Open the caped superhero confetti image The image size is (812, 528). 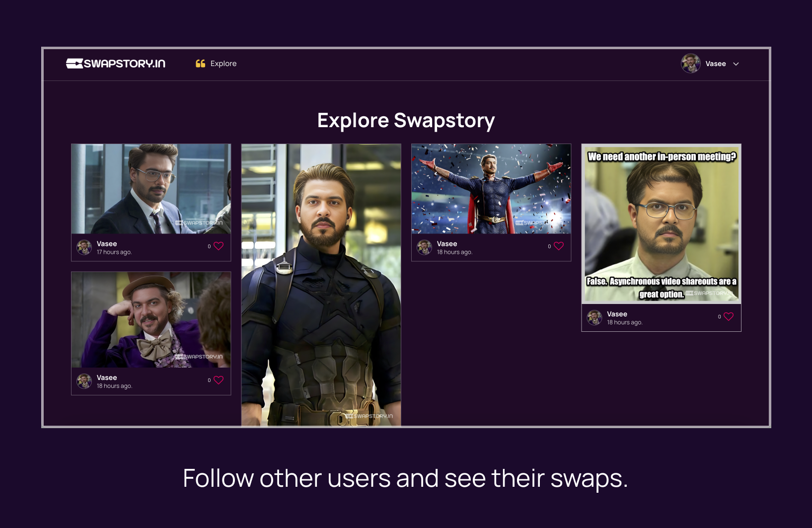click(491, 189)
